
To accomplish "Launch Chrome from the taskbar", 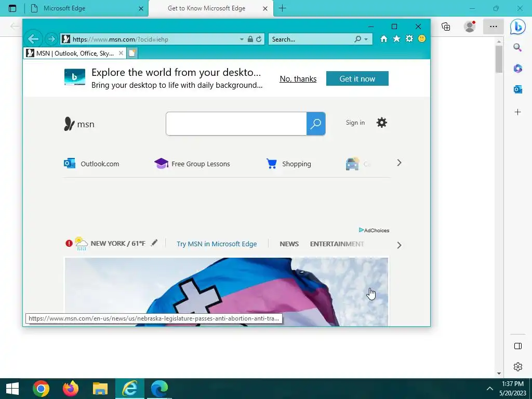I will point(41,389).
